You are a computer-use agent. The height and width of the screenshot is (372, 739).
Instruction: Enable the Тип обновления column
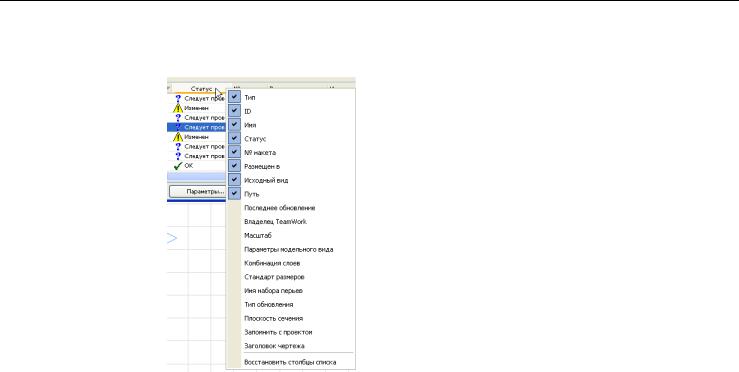pyautogui.click(x=290, y=305)
